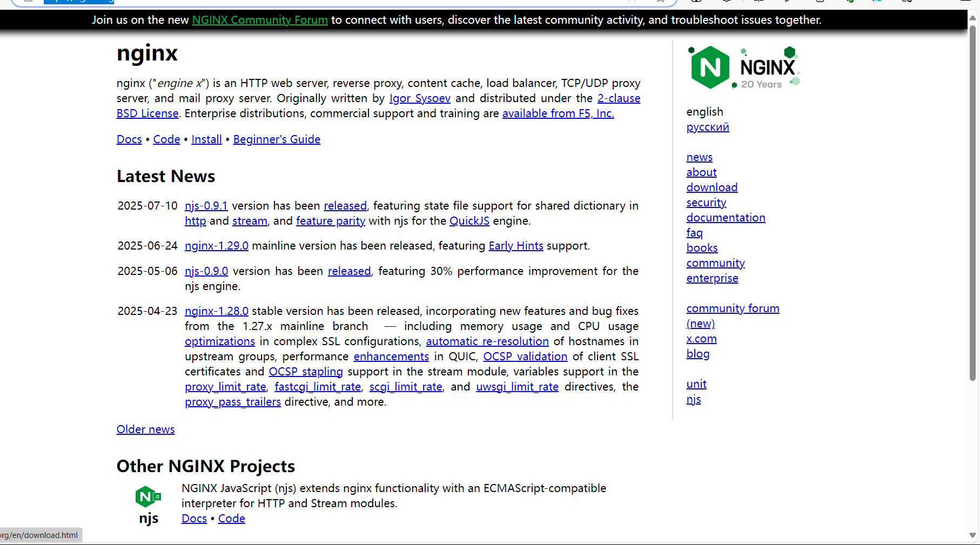This screenshot has width=980, height=545.
Task: Open the books sidebar link
Action: [702, 248]
